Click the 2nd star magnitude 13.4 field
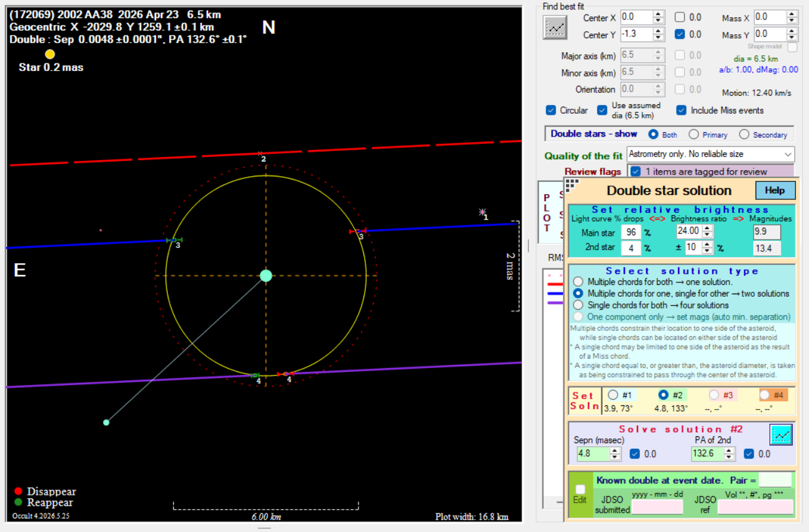Screen dimensions: 809x532 pyautogui.click(x=766, y=248)
